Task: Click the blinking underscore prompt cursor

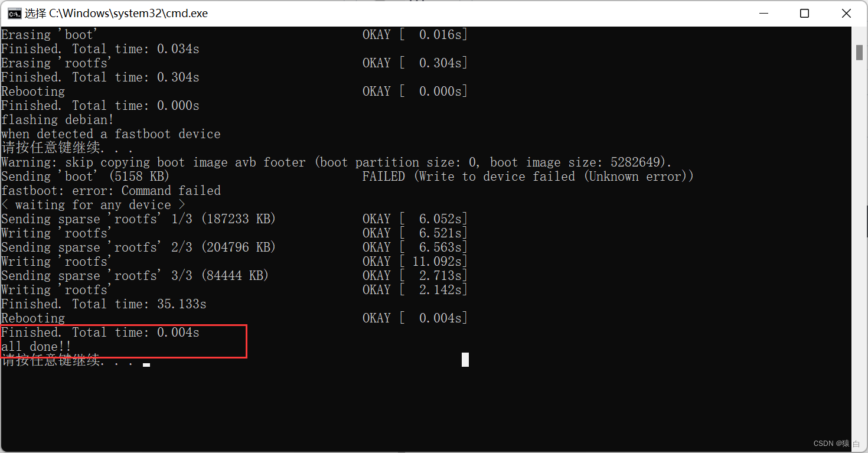Action: 146,365
